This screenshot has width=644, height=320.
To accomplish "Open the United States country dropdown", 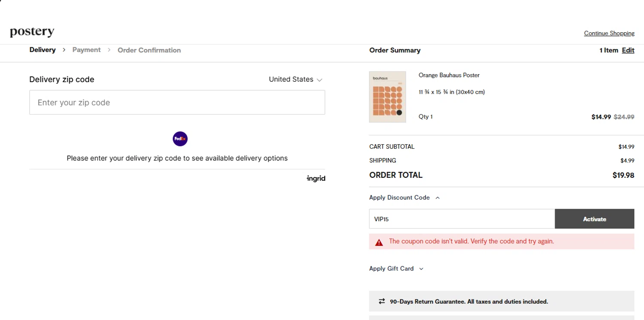I will coord(295,79).
